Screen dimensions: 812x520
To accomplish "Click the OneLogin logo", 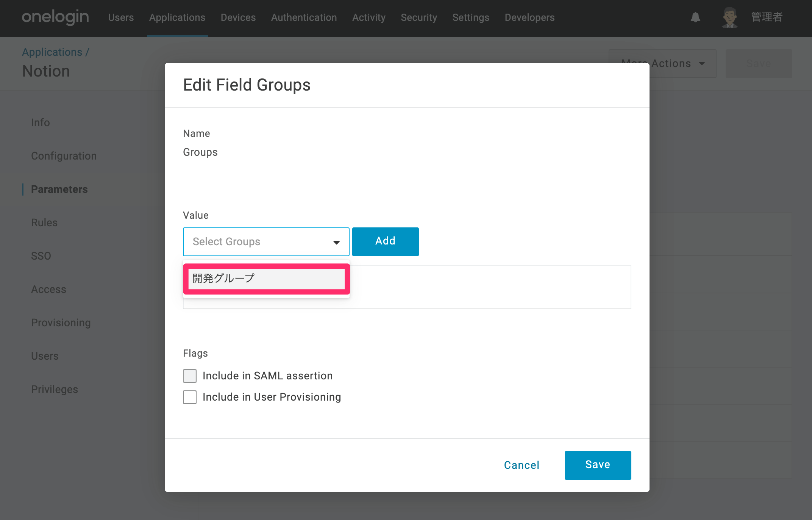I will 55,17.
